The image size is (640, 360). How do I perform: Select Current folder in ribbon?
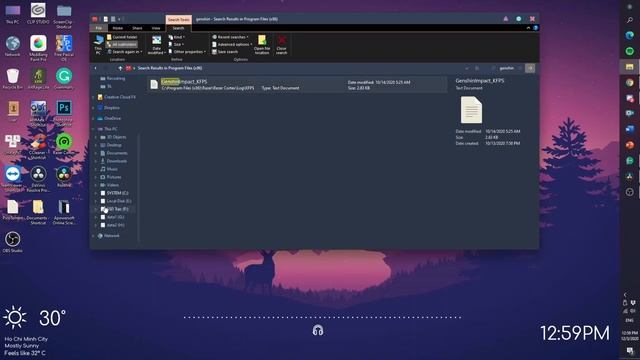tap(122, 37)
